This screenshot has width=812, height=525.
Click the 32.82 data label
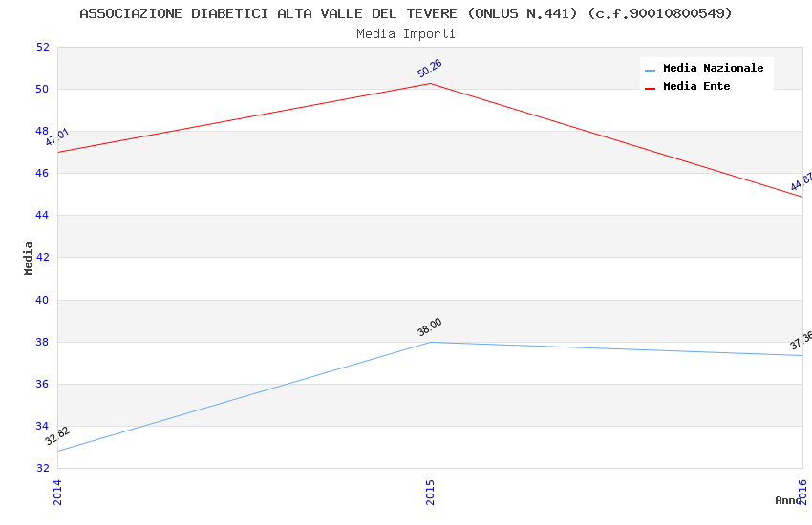(57, 436)
